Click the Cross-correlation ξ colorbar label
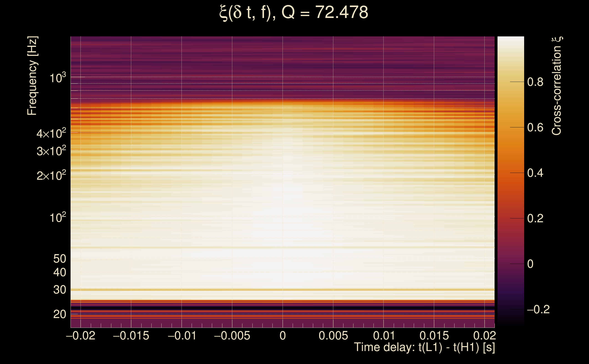This screenshot has height=364, width=589. 556,86
